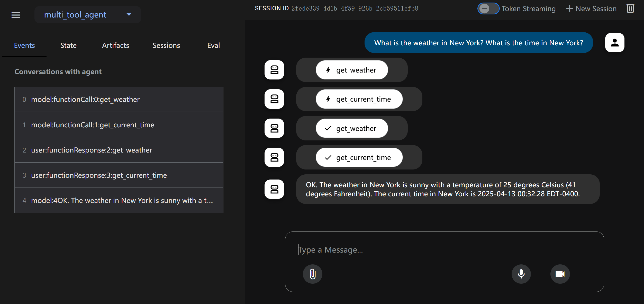The image size is (644, 304).
Task: Switch to the State tab
Action: point(68,46)
